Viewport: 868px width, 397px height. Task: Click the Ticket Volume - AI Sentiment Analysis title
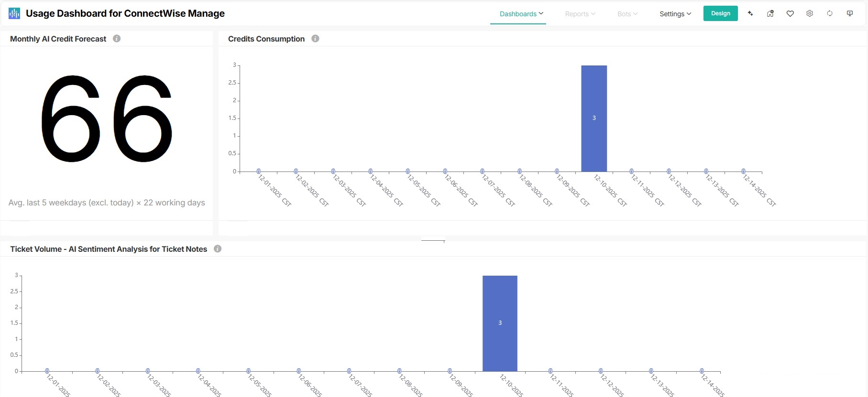[109, 249]
